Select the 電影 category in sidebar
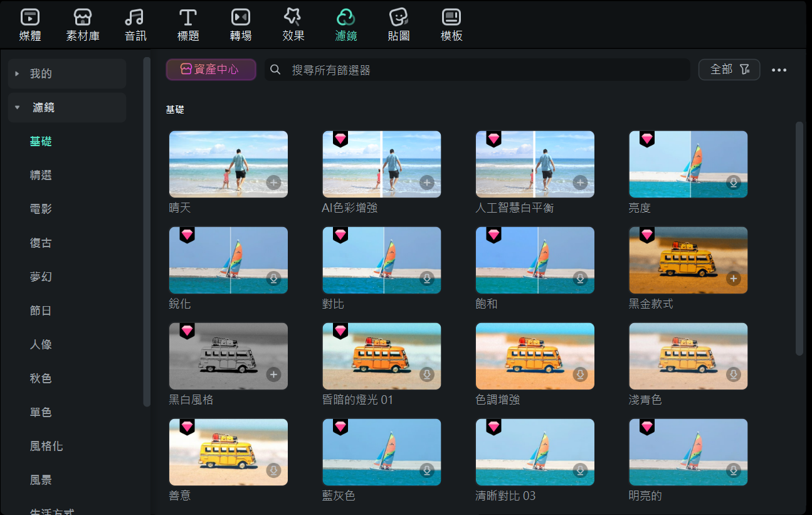812x515 pixels. (x=41, y=210)
